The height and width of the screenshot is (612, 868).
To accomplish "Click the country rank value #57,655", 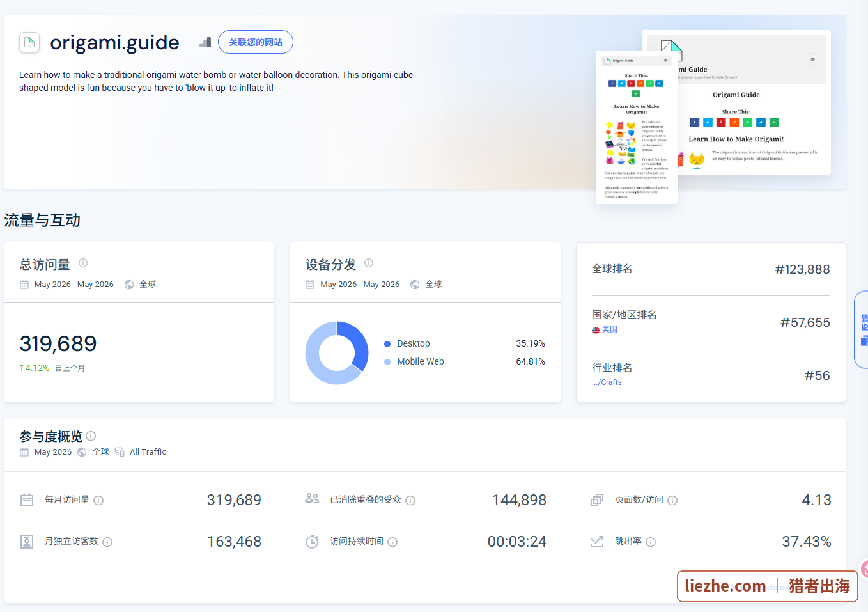I will 805,322.
